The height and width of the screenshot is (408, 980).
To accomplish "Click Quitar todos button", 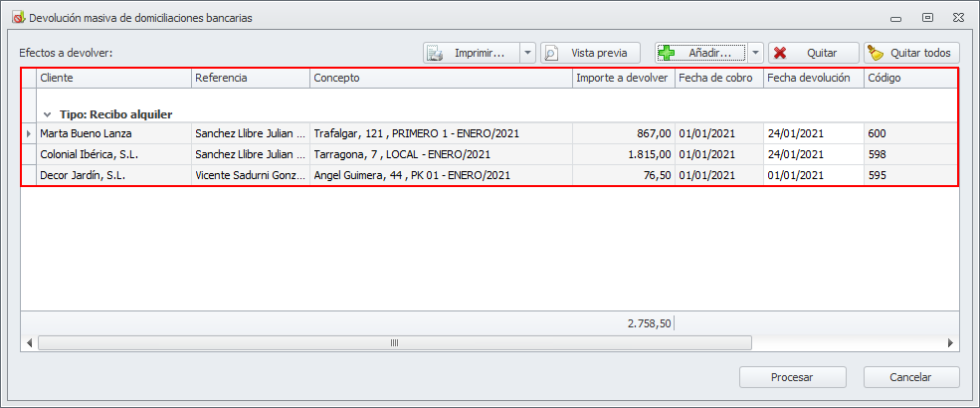I will [x=911, y=53].
